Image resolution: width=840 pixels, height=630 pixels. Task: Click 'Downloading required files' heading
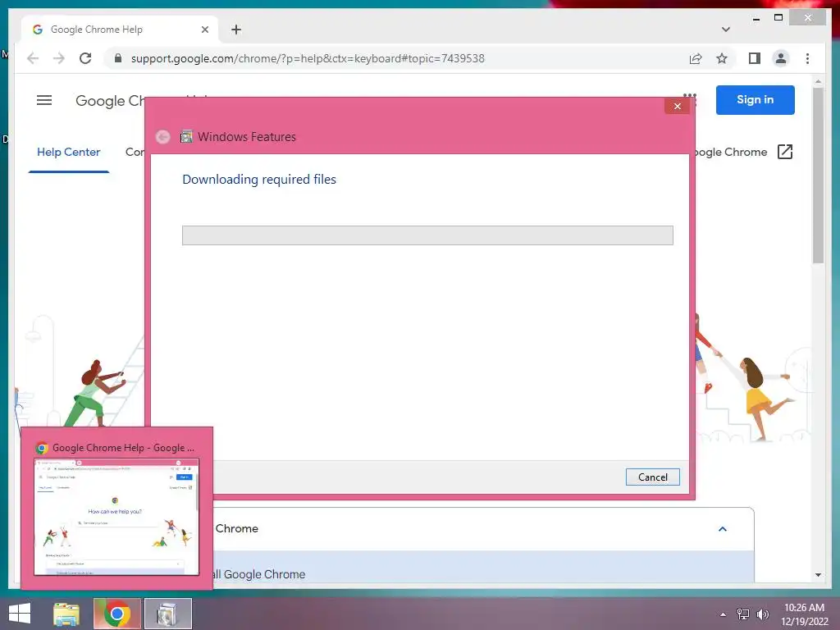[x=259, y=180]
